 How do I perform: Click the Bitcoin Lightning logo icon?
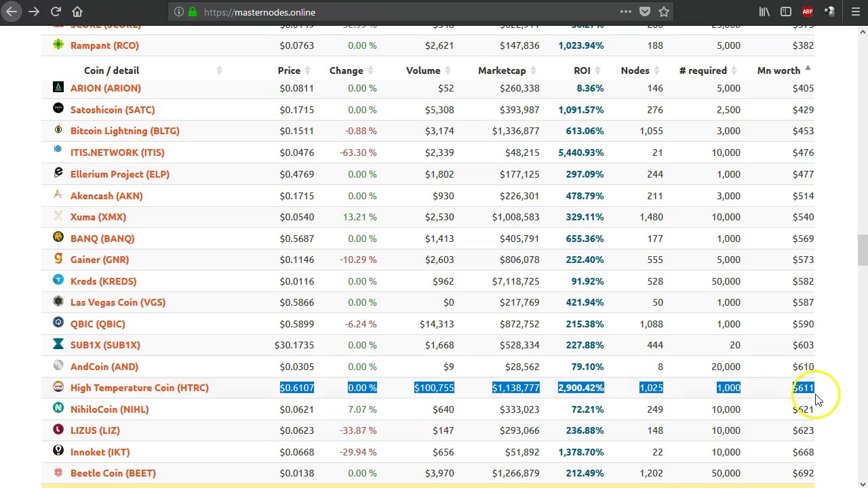[58, 129]
